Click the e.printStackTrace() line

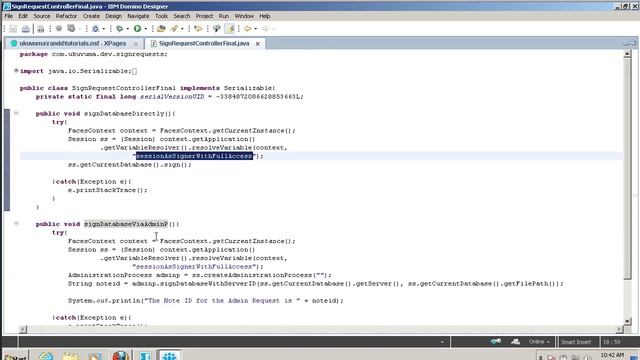click(x=107, y=190)
